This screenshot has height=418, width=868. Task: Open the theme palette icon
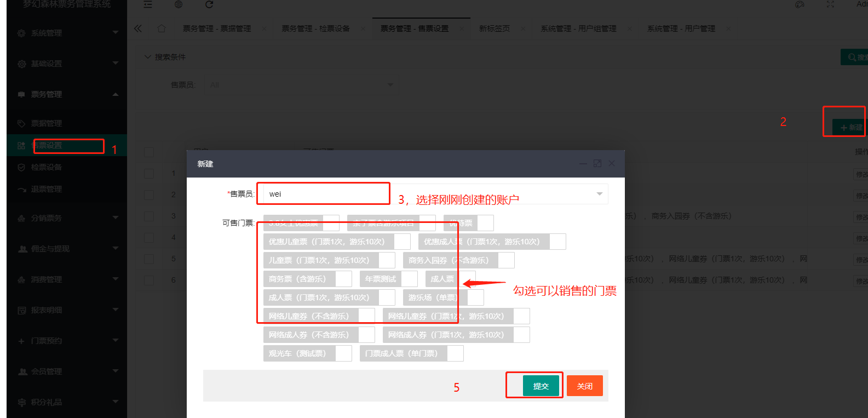coord(800,4)
